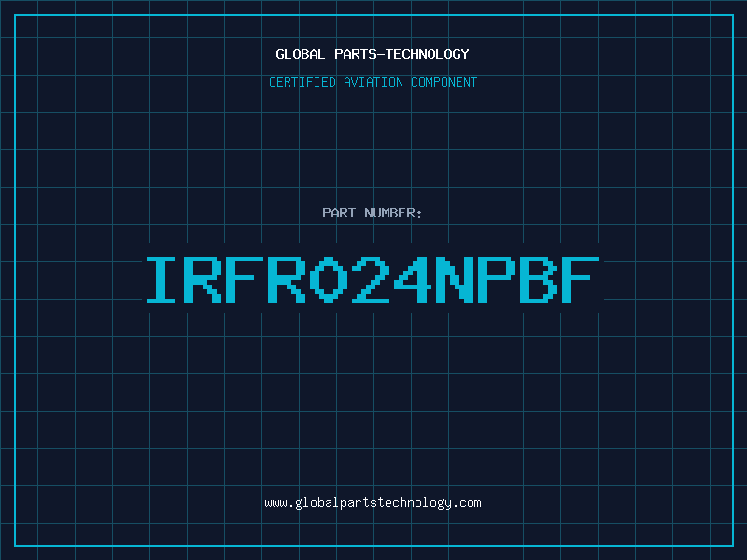Click the PART NUMBER: label
Screen dimensions: 747x560
click(x=373, y=213)
